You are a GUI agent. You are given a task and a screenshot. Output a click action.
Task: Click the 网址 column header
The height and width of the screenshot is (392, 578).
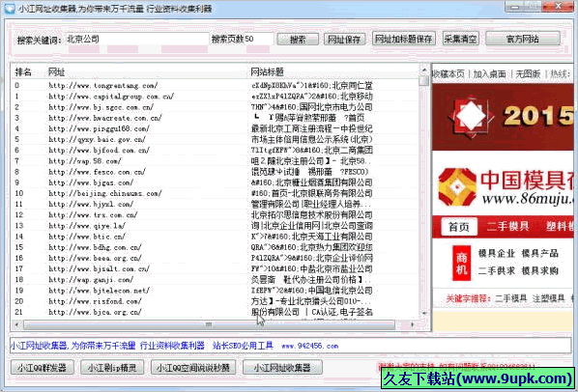(x=56, y=72)
